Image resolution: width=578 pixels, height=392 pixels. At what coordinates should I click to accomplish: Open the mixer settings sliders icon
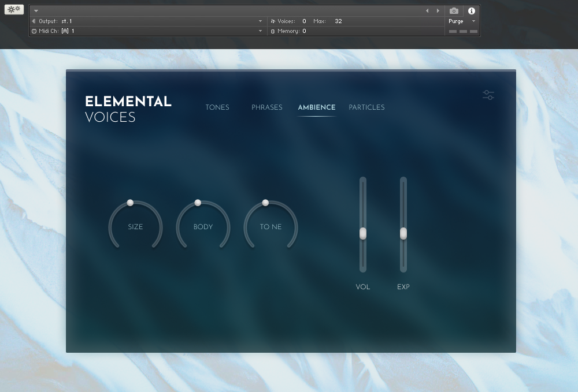[488, 95]
